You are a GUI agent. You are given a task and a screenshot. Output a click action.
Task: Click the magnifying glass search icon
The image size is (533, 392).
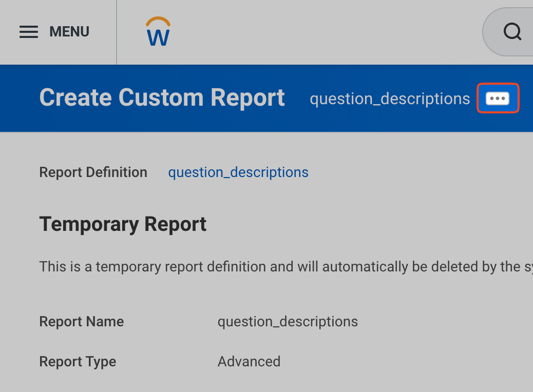click(512, 32)
